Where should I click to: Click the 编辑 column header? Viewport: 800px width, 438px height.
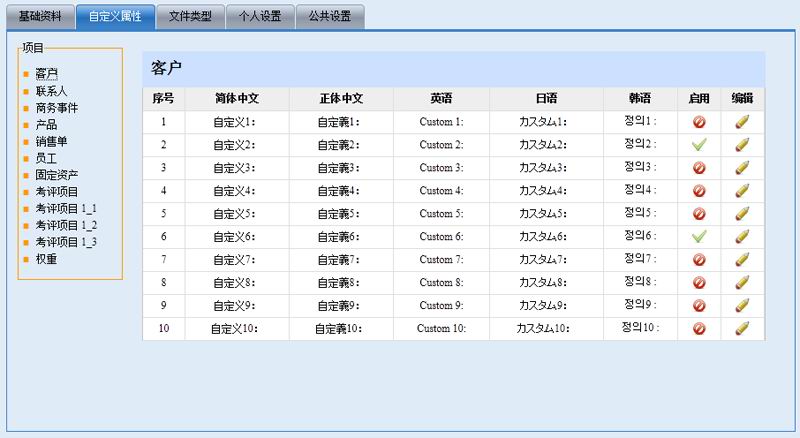[x=742, y=99]
